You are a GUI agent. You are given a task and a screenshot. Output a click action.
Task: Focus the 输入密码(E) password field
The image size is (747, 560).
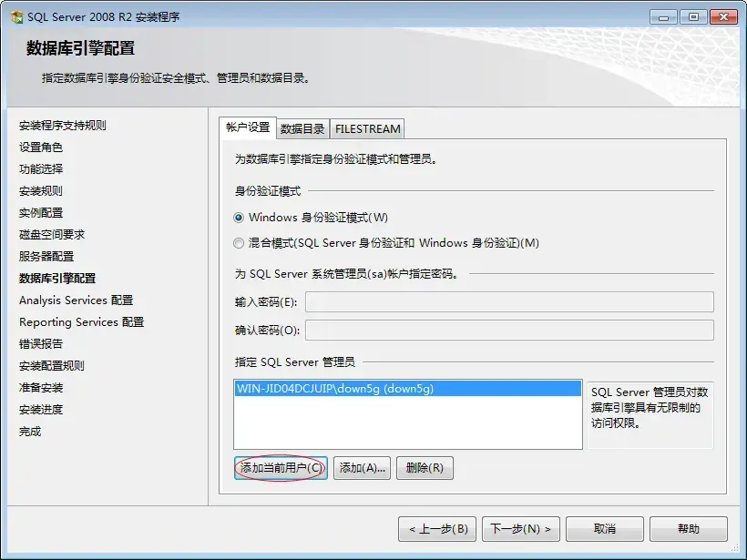pyautogui.click(x=510, y=302)
